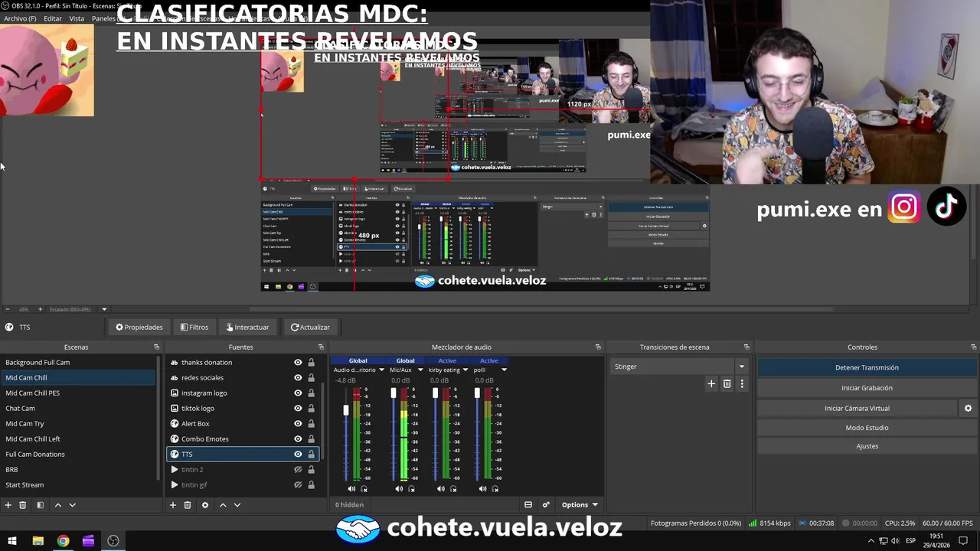Move the selected scene up
Screen dimensions: 980x551
tap(57, 505)
